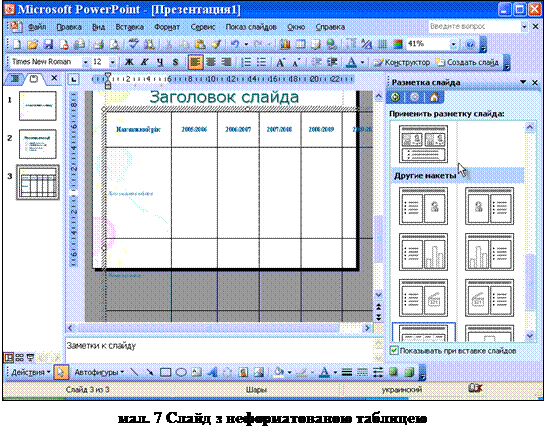545x430 pixels.
Task: Expand the Разметка слайда pane menu arrow
Action: point(523,82)
